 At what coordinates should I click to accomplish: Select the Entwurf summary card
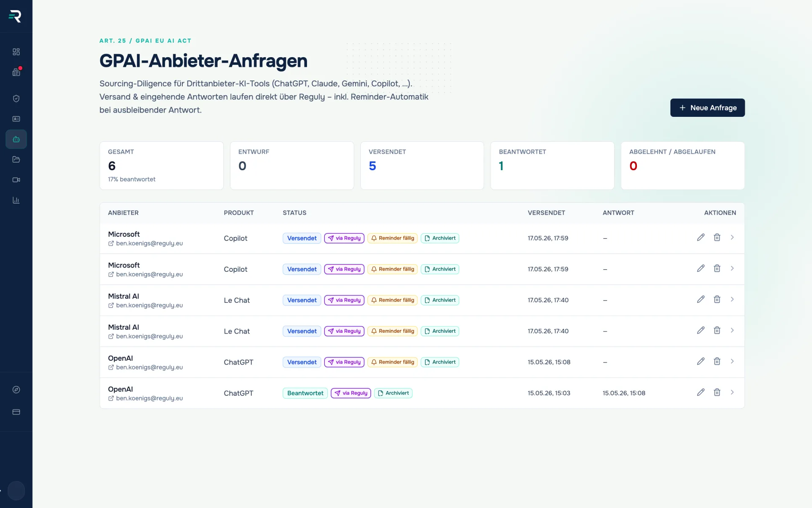292,166
